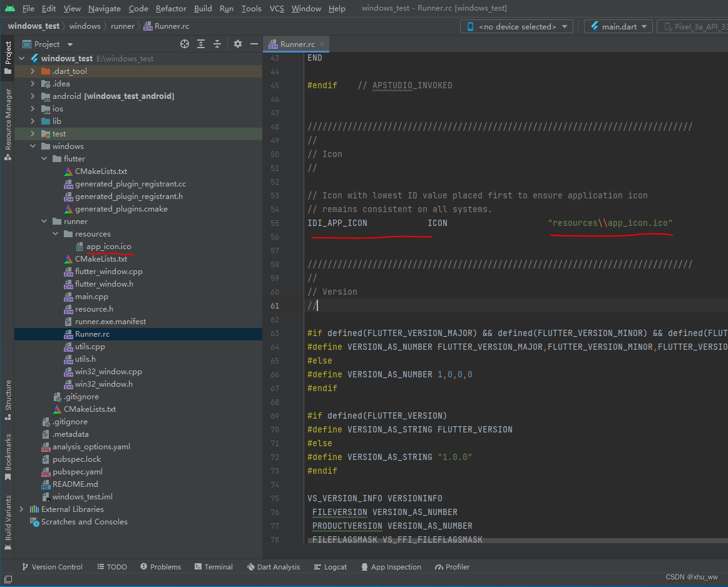This screenshot has height=587, width=728.
Task: Open the VCS menu
Action: click(277, 9)
